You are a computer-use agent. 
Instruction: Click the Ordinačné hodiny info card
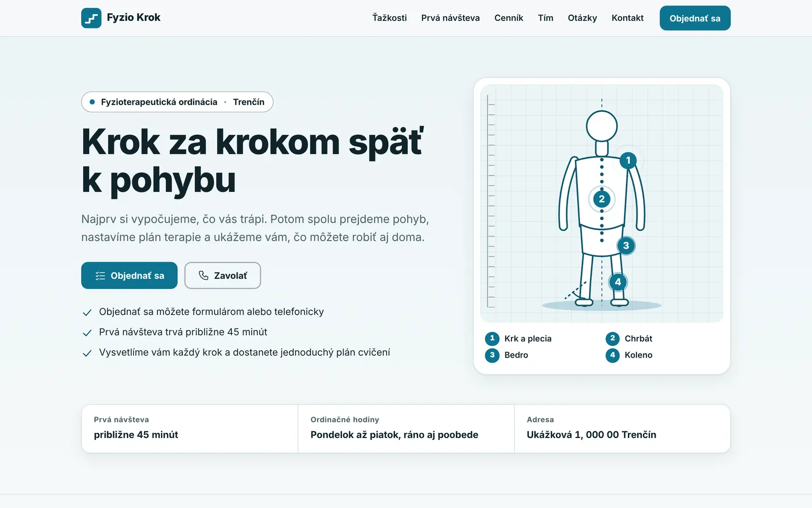pyautogui.click(x=406, y=429)
